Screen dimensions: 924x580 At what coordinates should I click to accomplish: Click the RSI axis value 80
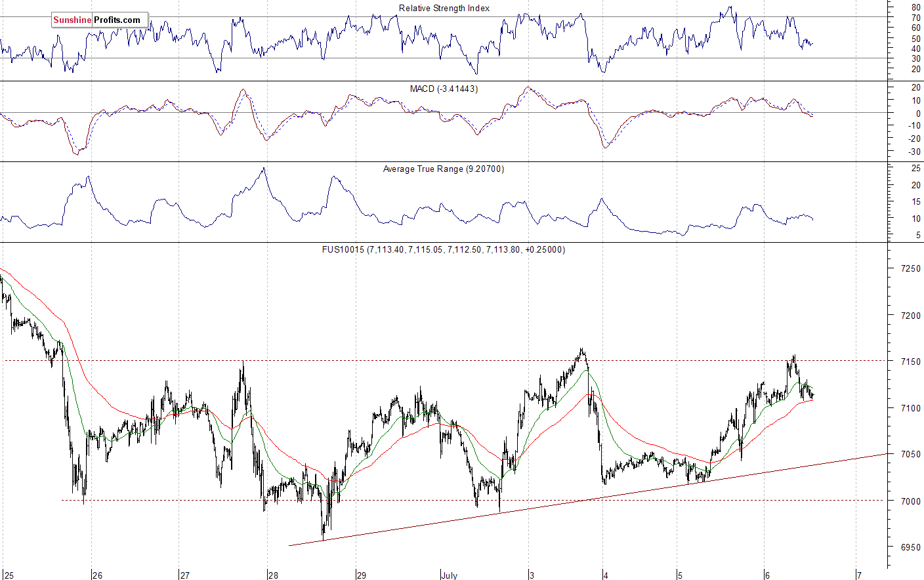pyautogui.click(x=915, y=7)
